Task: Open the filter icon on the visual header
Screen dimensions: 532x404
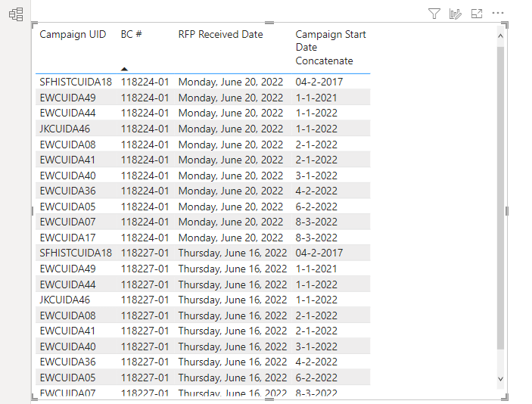Action: pos(434,14)
